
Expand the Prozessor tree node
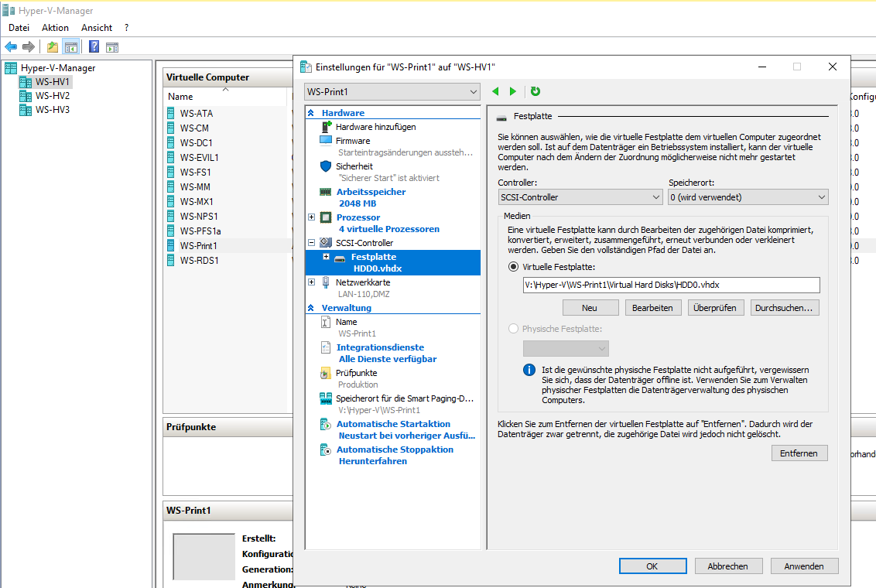click(312, 217)
